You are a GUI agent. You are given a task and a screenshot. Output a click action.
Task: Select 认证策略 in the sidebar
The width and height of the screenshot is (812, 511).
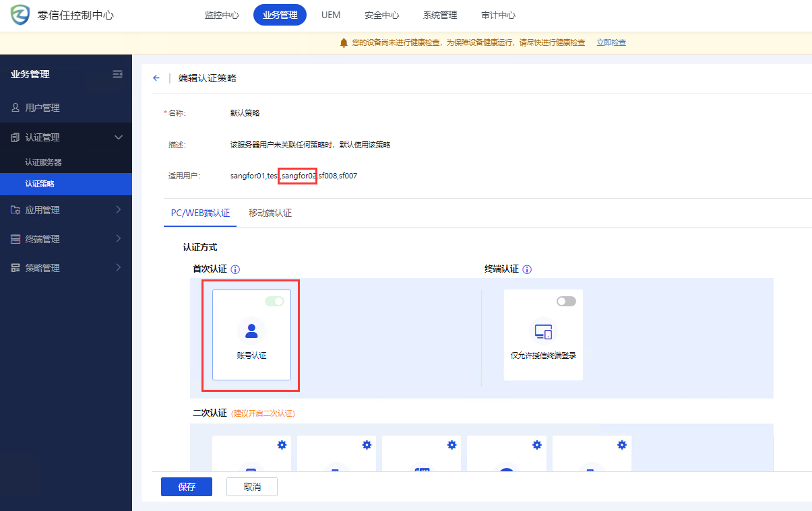[66, 184]
